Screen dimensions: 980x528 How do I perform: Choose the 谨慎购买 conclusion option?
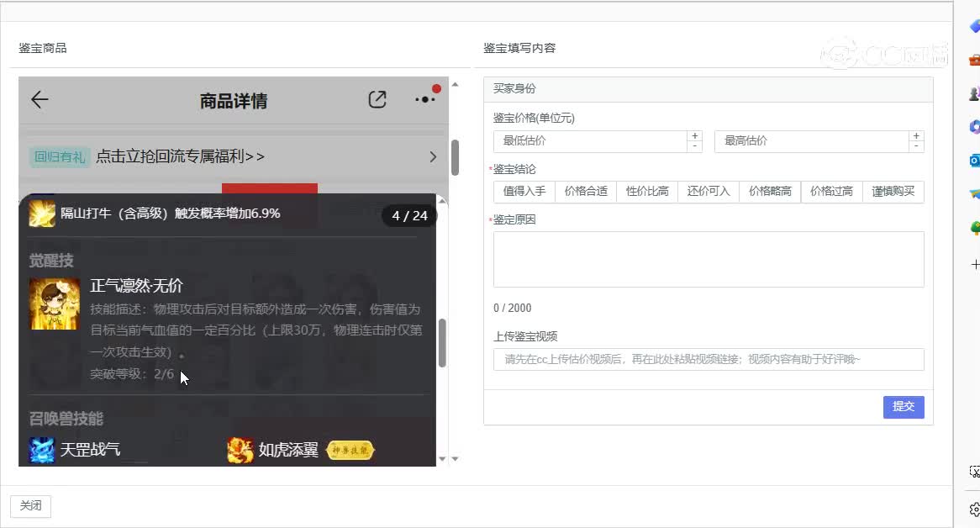(893, 192)
